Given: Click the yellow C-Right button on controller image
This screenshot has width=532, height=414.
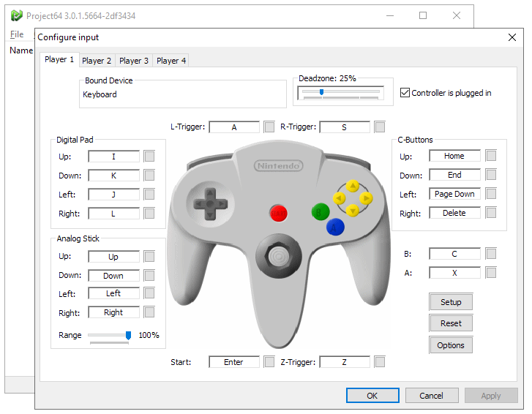Looking at the screenshot, I should 366,198.
